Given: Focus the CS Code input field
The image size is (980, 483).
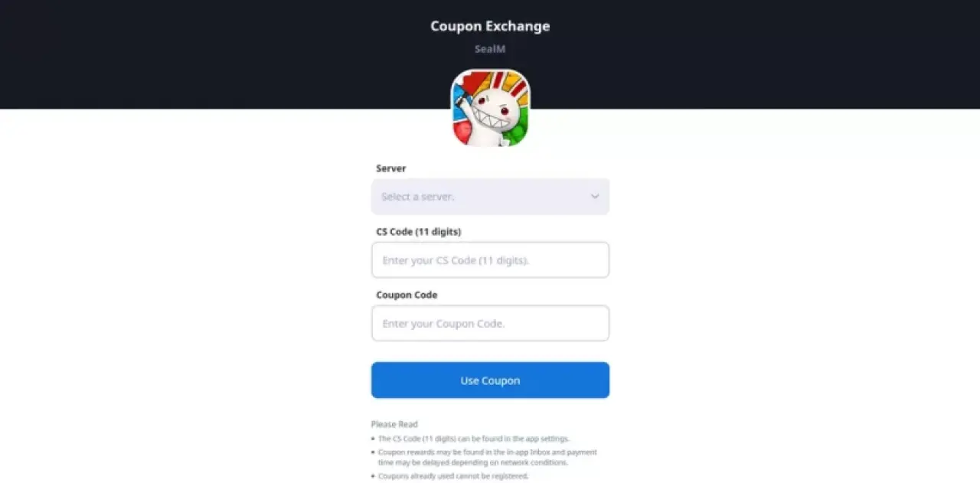Looking at the screenshot, I should coord(490,260).
